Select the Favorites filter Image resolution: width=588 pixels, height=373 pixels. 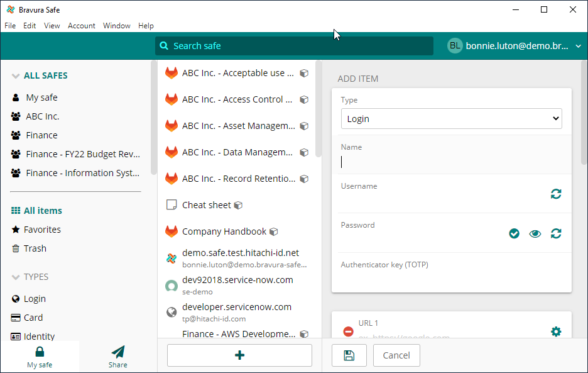click(x=42, y=230)
